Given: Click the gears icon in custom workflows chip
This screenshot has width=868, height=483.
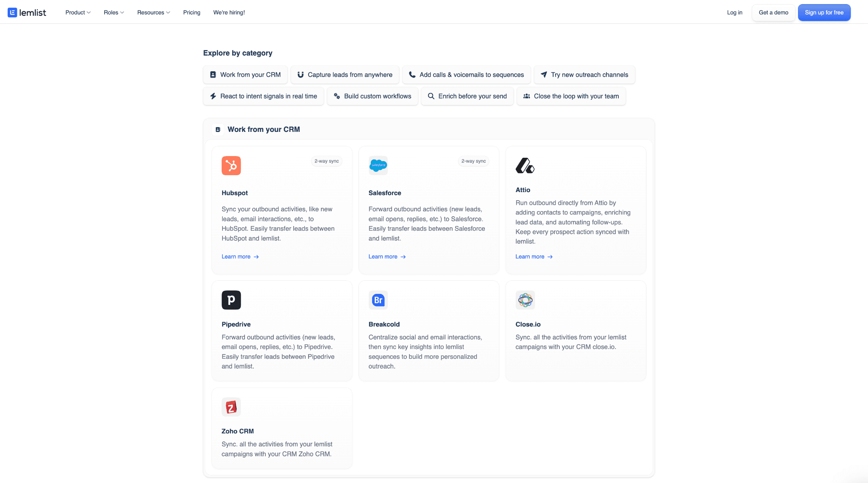Looking at the screenshot, I should pyautogui.click(x=337, y=96).
